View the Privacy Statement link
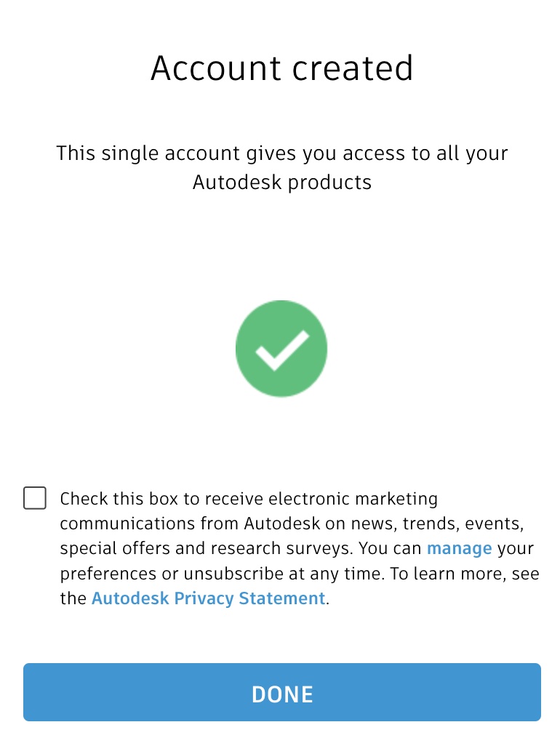 tap(208, 598)
